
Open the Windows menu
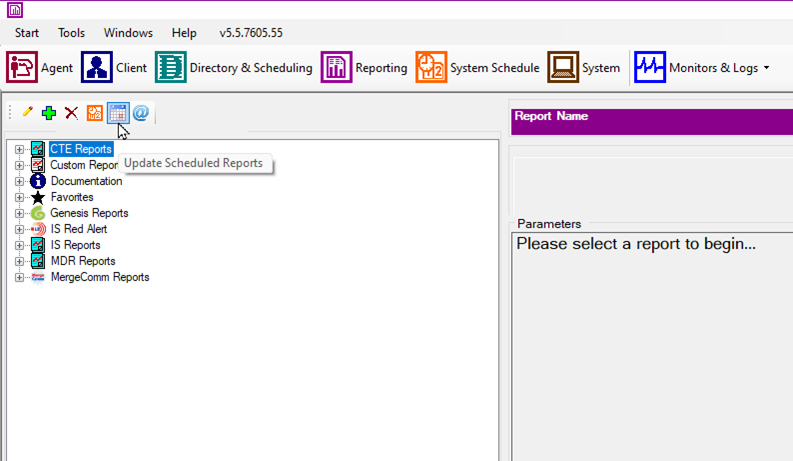(128, 33)
